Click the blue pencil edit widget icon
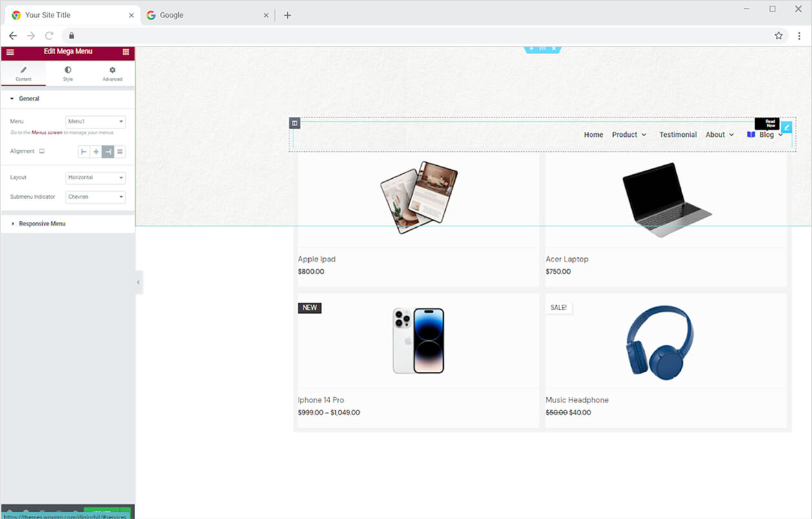This screenshot has height=519, width=812. point(786,127)
